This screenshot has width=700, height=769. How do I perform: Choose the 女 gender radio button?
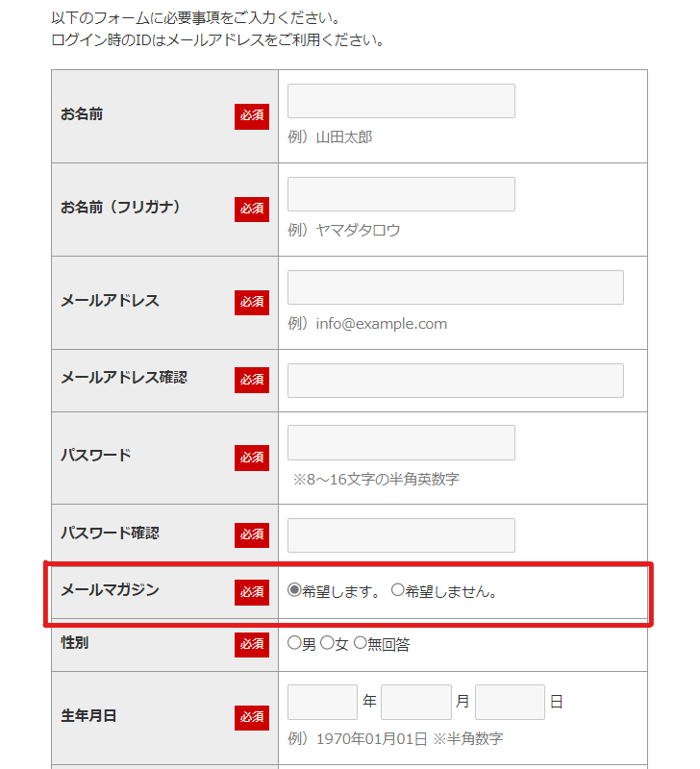pyautogui.click(x=327, y=643)
